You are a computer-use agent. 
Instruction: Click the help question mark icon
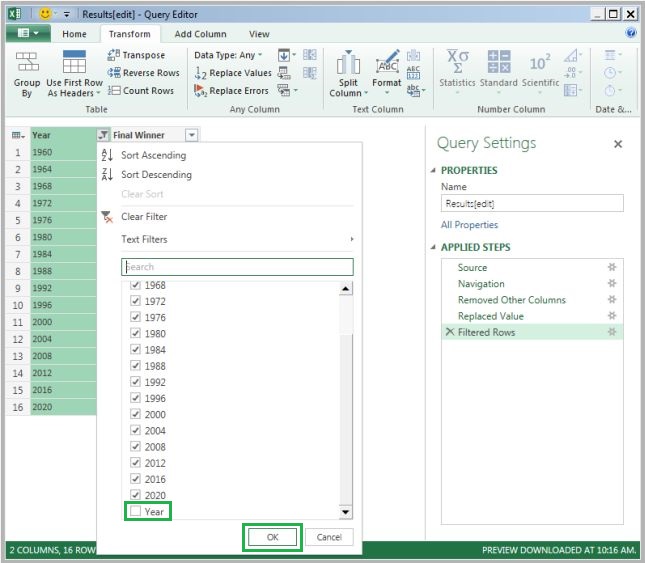point(631,32)
